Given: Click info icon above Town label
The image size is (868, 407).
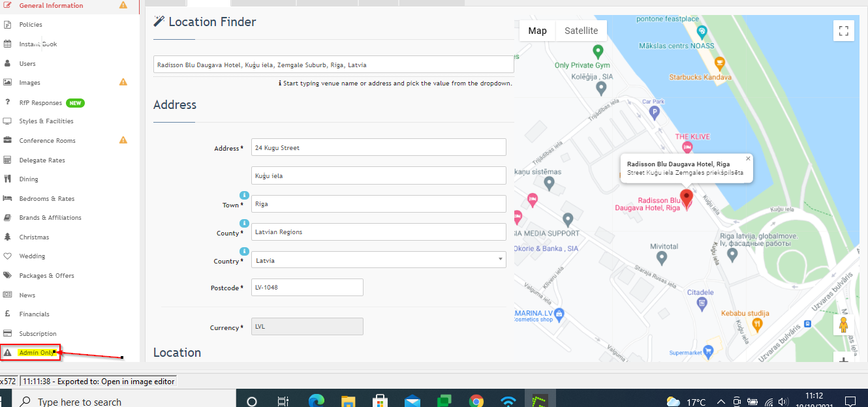Looking at the screenshot, I should click(x=244, y=195).
